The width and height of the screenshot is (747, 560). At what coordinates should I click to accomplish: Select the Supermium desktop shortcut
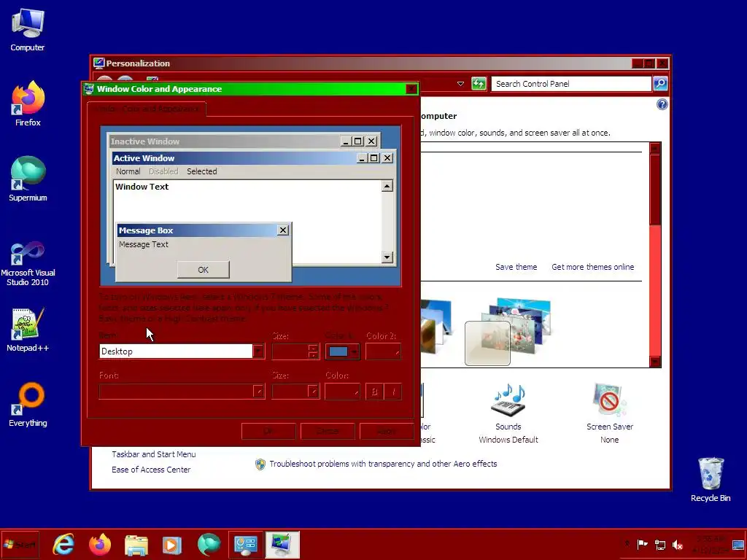pyautogui.click(x=28, y=179)
